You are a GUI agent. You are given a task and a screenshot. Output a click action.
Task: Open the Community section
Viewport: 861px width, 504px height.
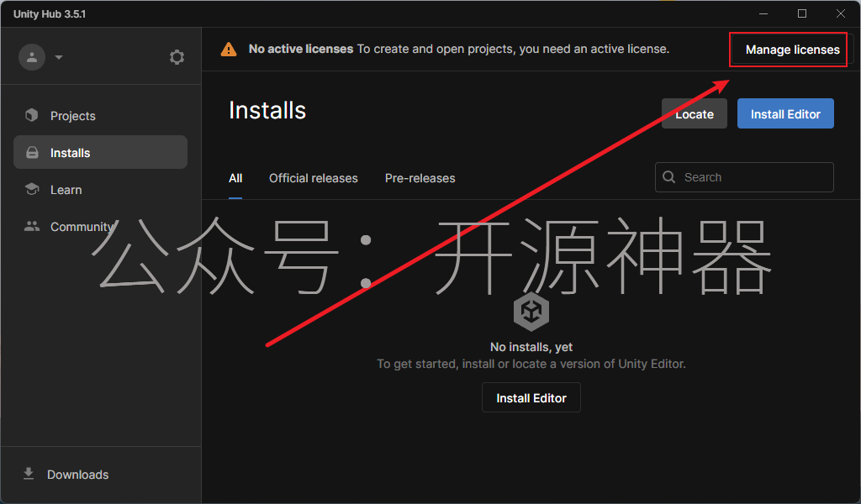[x=101, y=226]
